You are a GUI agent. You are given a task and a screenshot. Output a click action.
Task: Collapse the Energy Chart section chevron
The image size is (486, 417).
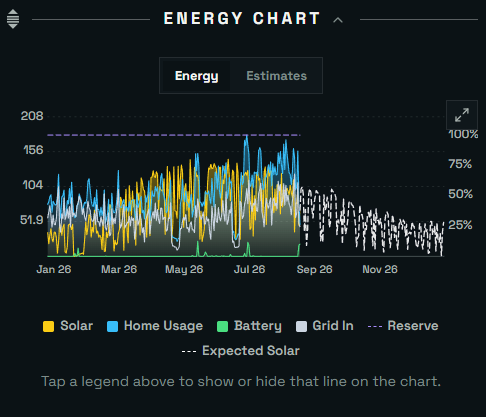pyautogui.click(x=338, y=20)
